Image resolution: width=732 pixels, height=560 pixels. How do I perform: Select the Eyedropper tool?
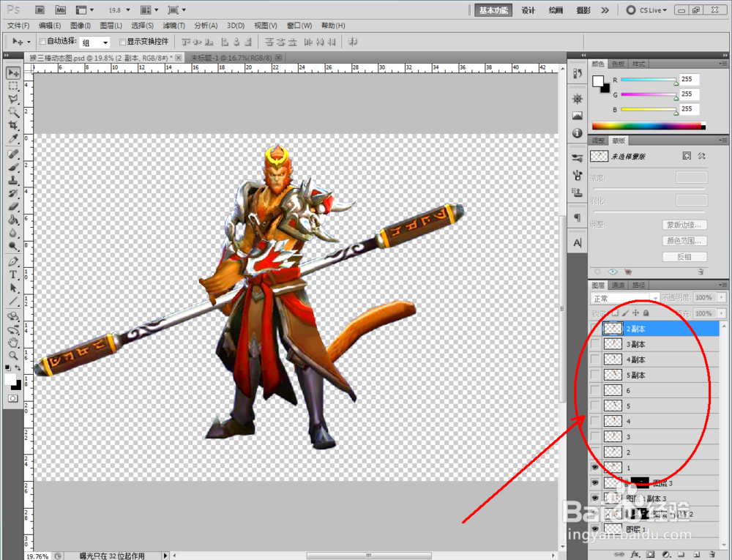tap(13, 138)
